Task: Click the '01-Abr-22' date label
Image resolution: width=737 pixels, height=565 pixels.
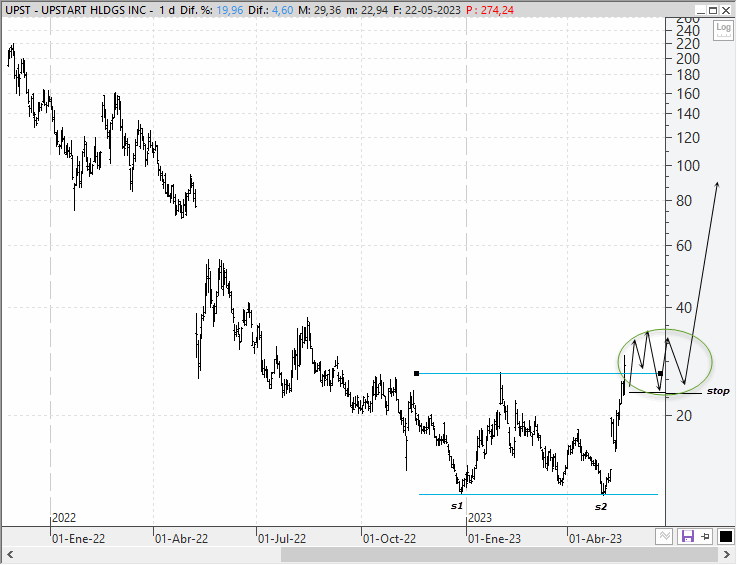Action: pos(181,539)
